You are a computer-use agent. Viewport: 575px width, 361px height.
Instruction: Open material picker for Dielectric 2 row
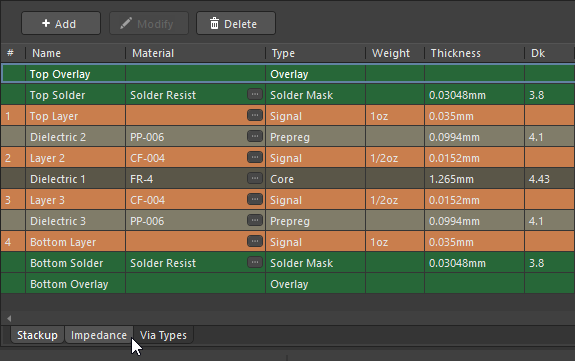click(x=255, y=136)
